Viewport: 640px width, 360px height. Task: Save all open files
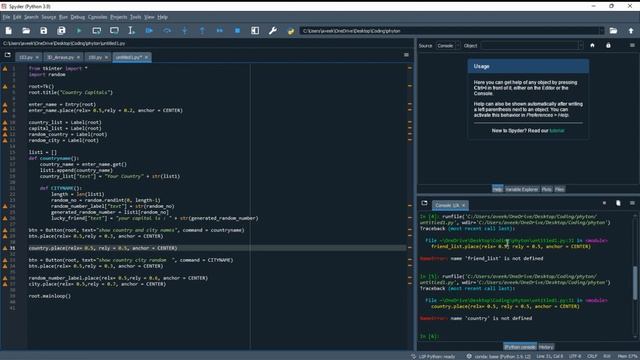61,31
